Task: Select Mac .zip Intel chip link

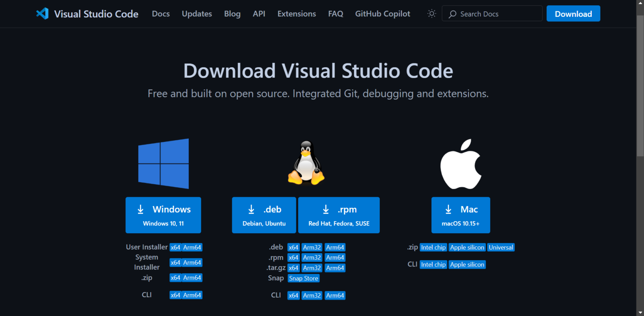Action: (434, 248)
